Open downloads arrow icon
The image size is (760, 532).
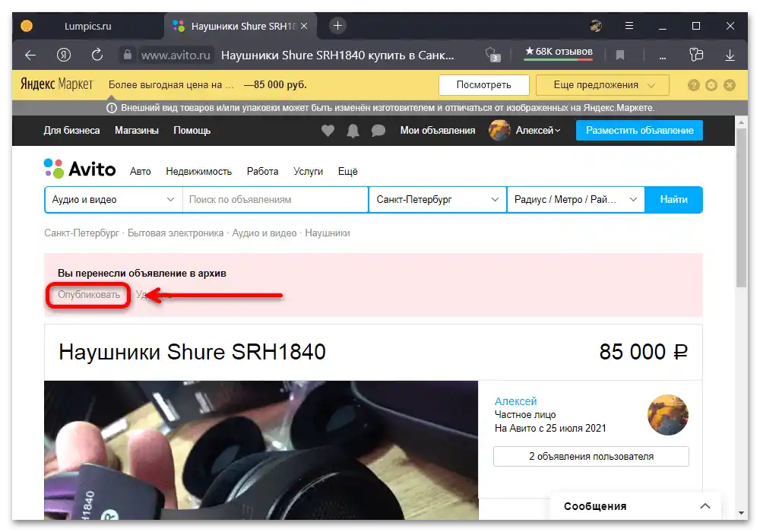[x=730, y=55]
